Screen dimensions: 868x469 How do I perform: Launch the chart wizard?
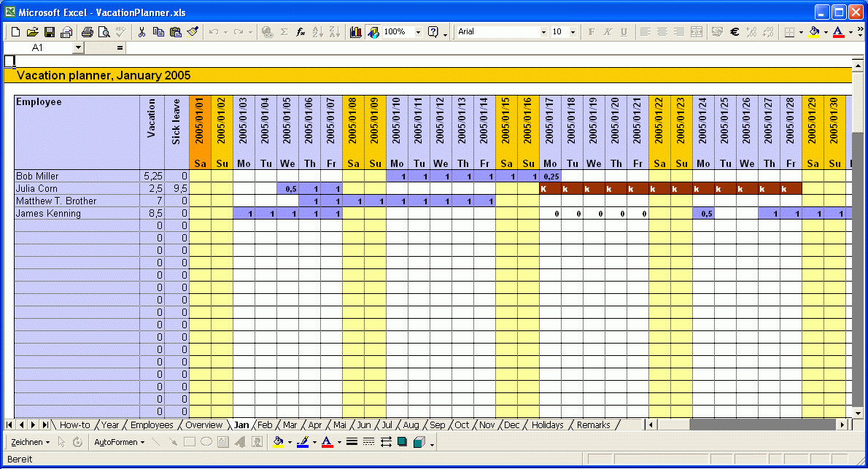[355, 32]
